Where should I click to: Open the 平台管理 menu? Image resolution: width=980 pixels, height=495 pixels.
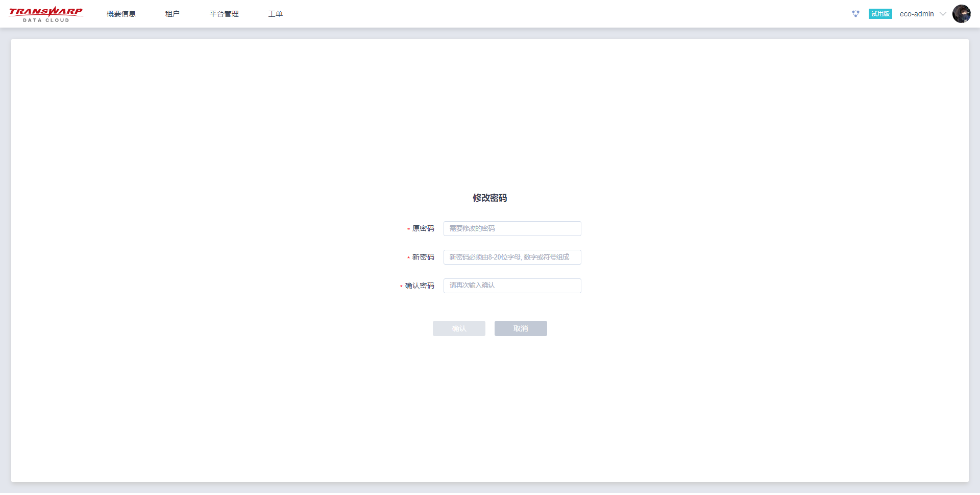coord(224,14)
